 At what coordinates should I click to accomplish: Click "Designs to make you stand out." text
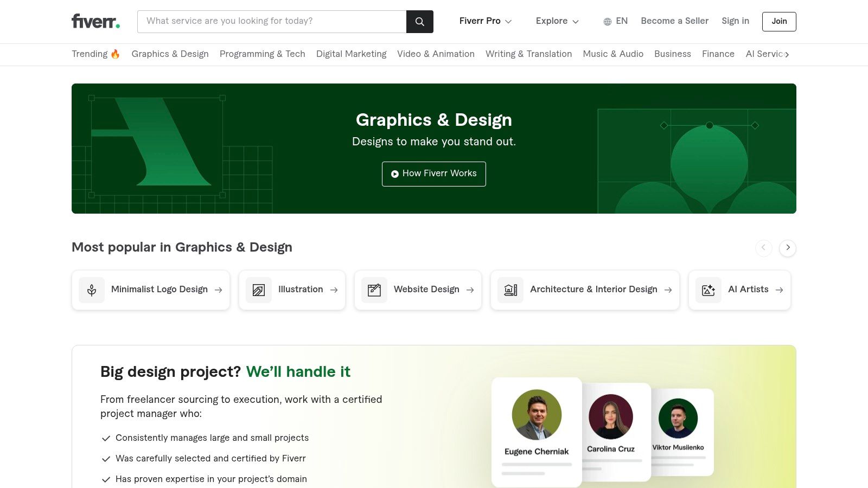[434, 142]
